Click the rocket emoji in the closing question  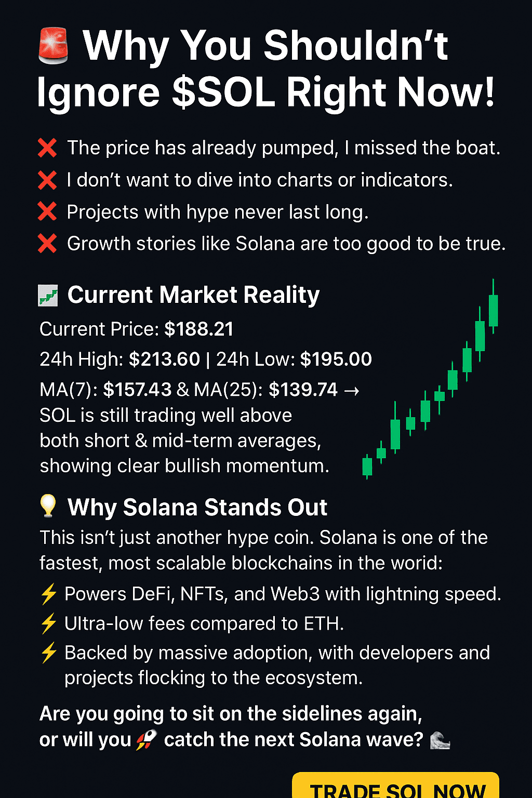147,740
